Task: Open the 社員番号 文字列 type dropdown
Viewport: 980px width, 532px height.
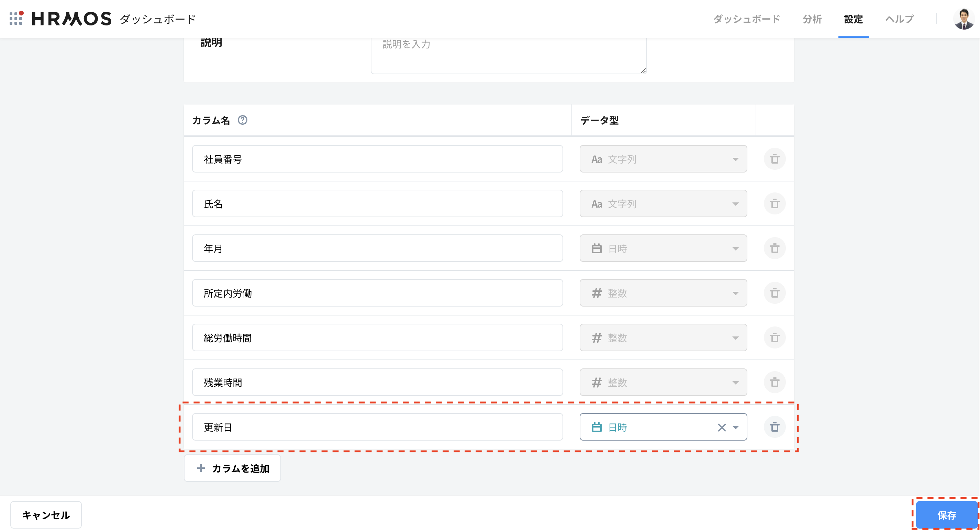Action: pyautogui.click(x=663, y=159)
